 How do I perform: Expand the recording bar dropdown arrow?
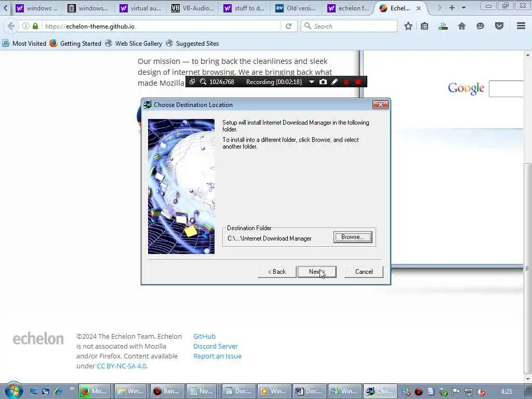(312, 82)
